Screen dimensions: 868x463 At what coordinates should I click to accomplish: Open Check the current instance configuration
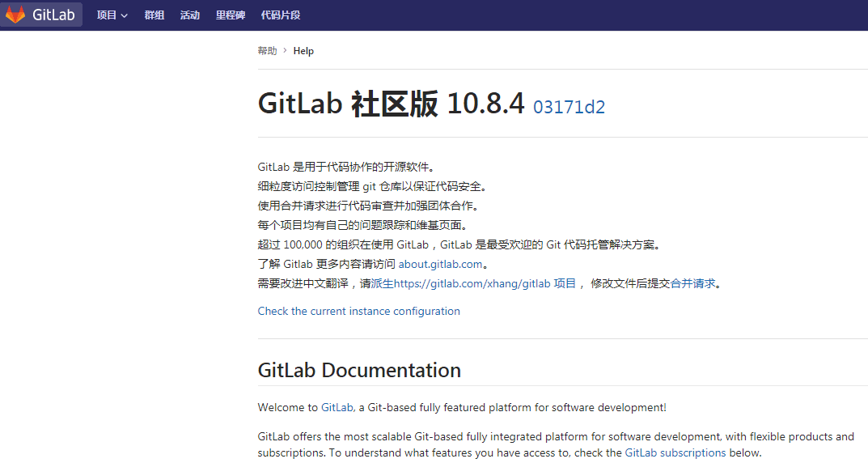point(358,312)
